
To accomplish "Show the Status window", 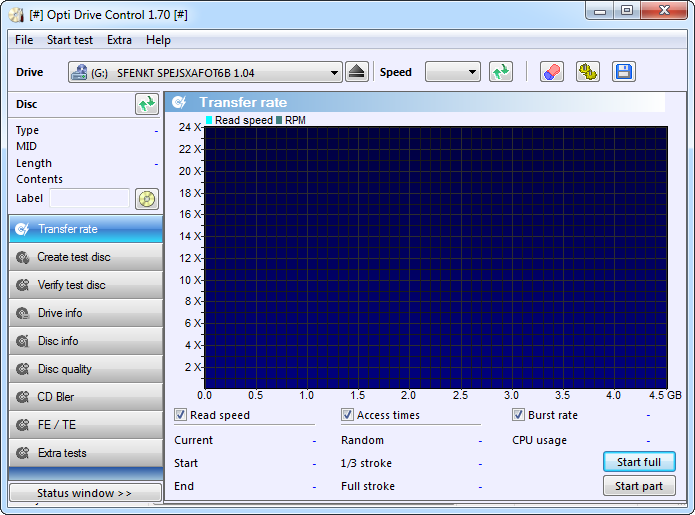I will point(85,493).
